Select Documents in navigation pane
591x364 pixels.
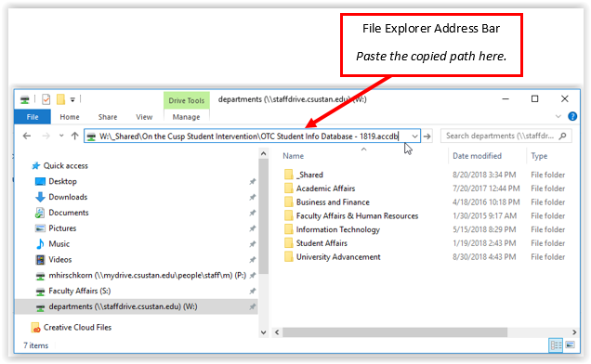click(x=69, y=213)
